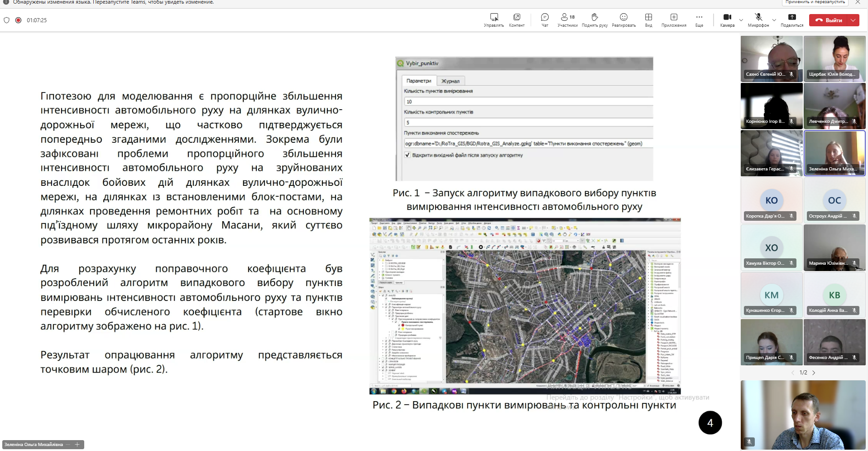Select the КМ avatar tile of Кунашенко Єгор
Image resolution: width=868 pixels, height=451 pixels.
point(772,295)
